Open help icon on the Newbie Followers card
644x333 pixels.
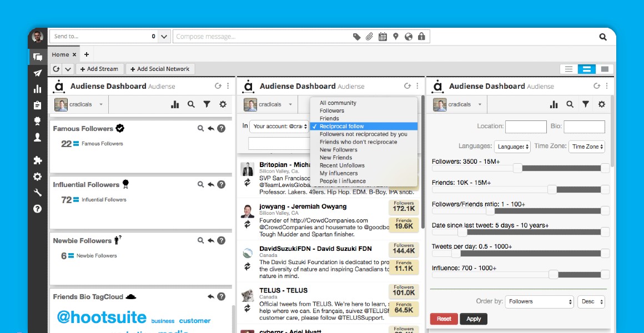222,241
